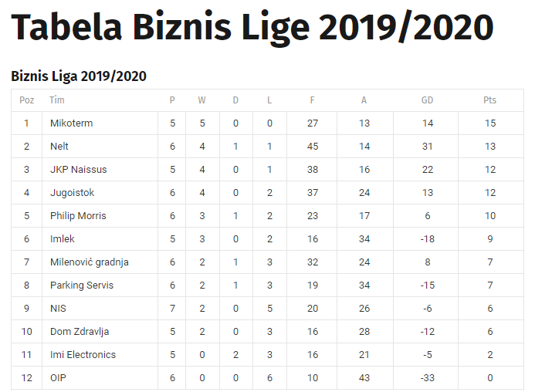
Task: Click the Tim column header
Action: (57, 100)
